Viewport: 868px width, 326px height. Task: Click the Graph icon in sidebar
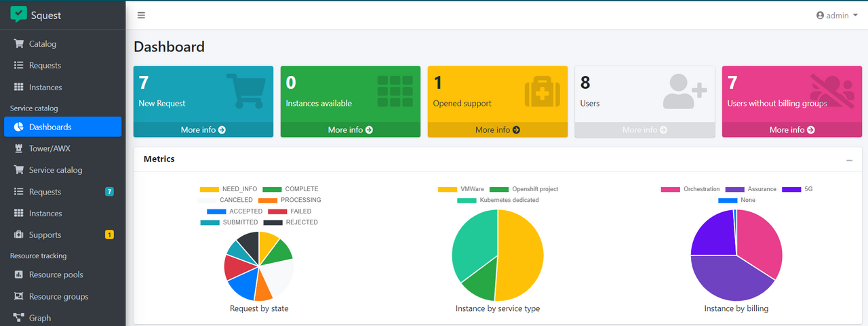(x=19, y=318)
